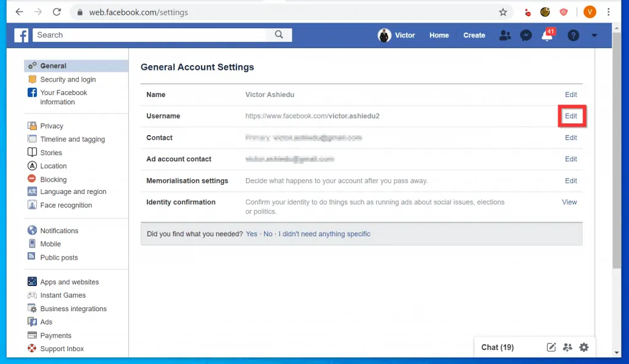This screenshot has width=629, height=364.
Task: Open the Help question mark icon
Action: click(573, 35)
